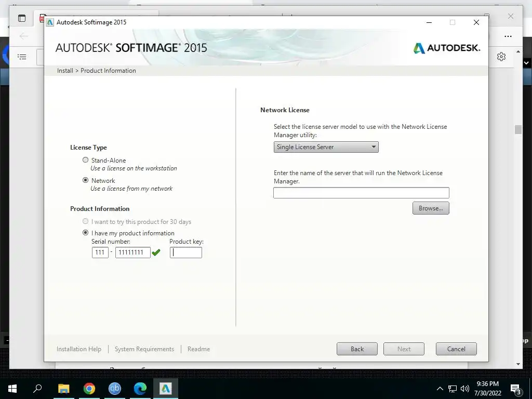Focus the Product key field
The image size is (532, 399).
(x=186, y=252)
